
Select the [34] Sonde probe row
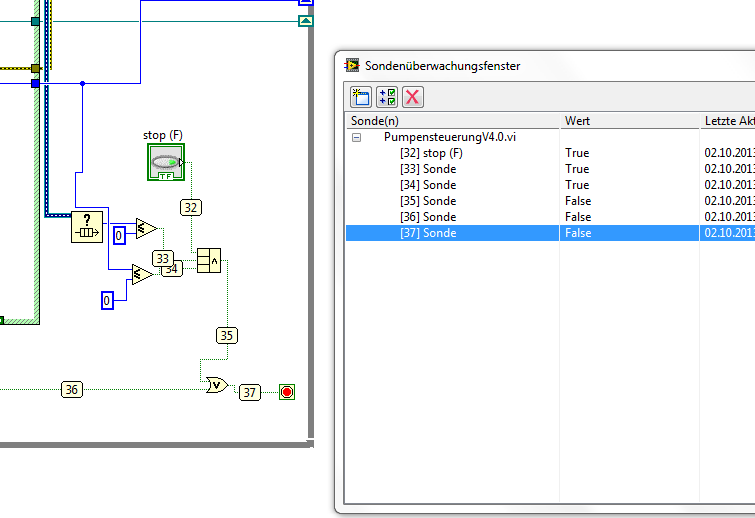tap(550, 185)
